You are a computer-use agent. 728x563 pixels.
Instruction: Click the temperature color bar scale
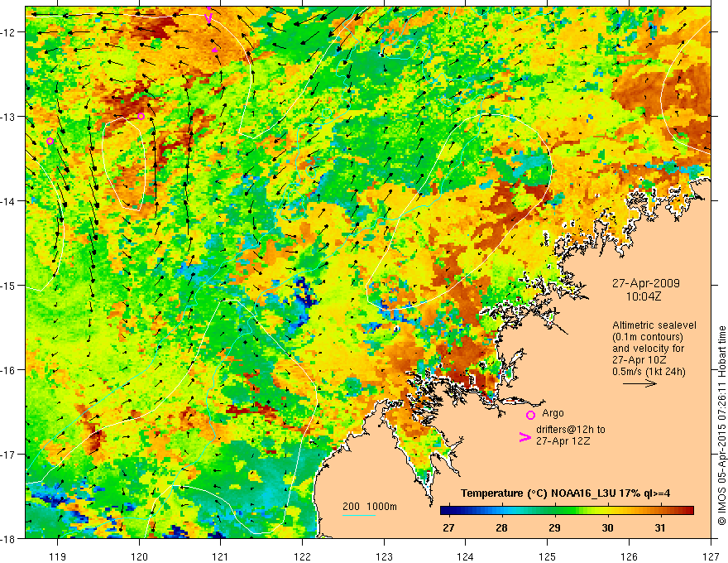pyautogui.click(x=567, y=511)
